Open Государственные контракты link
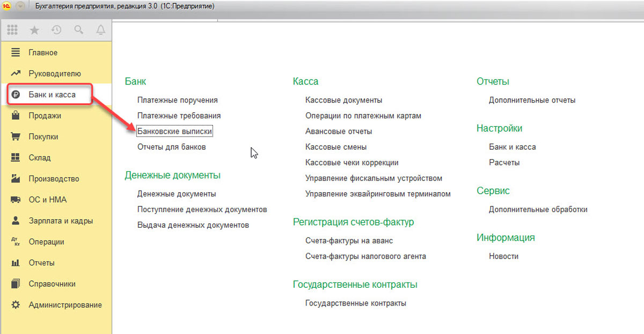Image resolution: width=644 pixels, height=334 pixels. click(355, 303)
